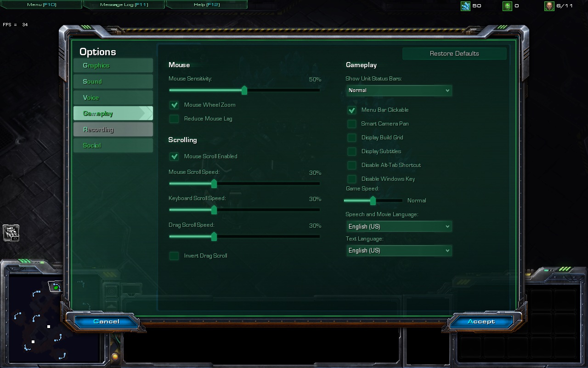588x368 pixels.
Task: Click Restore Defaults button
Action: click(x=454, y=53)
